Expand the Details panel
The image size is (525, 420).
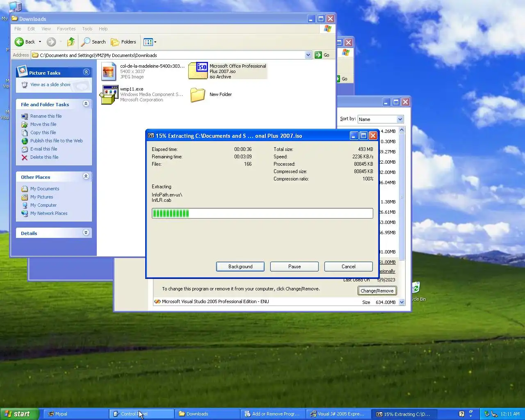[x=86, y=233]
